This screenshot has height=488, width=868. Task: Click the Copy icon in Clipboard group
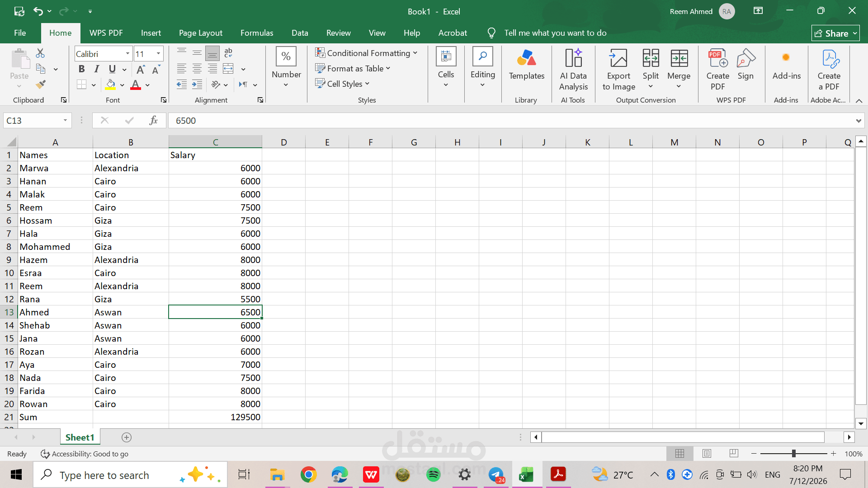click(x=41, y=69)
